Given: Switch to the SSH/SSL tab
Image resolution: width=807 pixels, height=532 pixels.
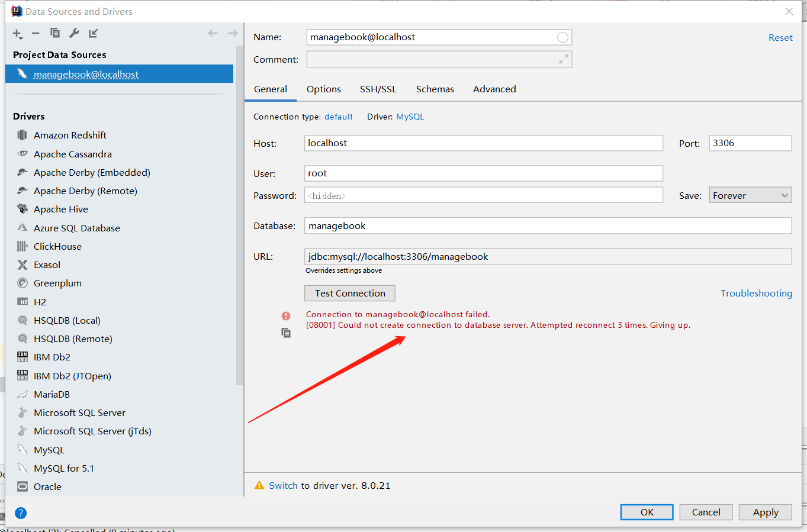Looking at the screenshot, I should tap(378, 89).
